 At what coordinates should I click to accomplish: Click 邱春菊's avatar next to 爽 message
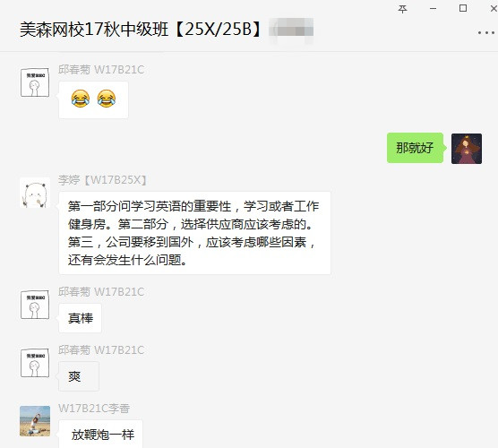click(35, 363)
